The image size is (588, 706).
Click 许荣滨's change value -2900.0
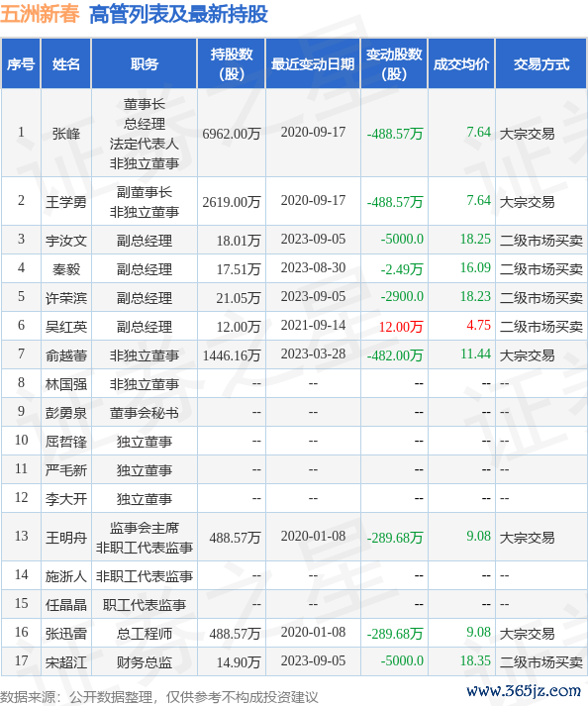click(x=402, y=297)
